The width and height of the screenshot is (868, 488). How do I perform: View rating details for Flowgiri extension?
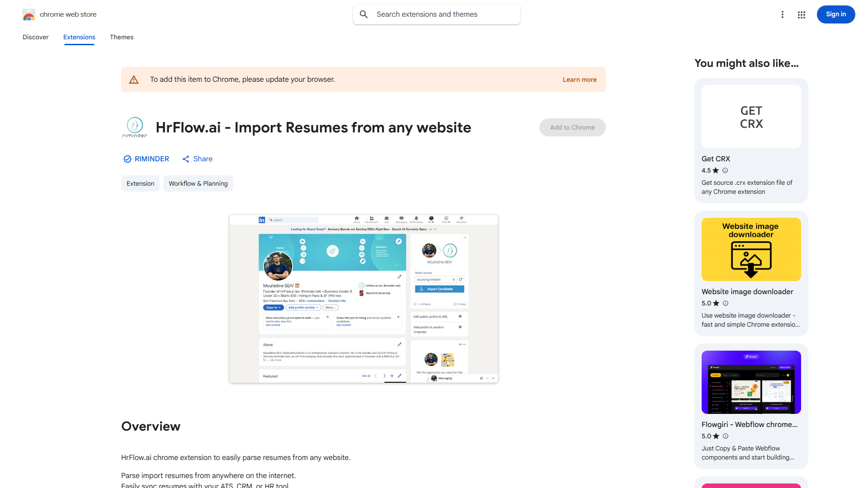(726, 436)
